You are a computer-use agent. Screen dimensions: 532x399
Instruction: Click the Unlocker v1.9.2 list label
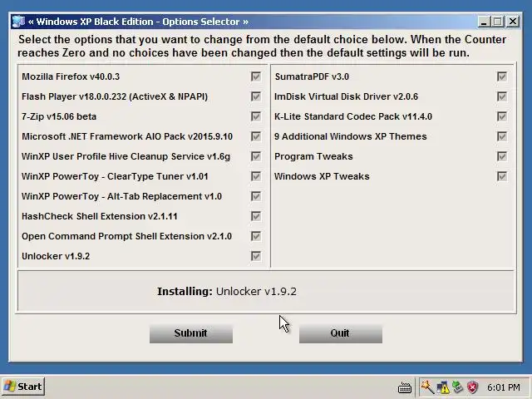click(x=56, y=256)
